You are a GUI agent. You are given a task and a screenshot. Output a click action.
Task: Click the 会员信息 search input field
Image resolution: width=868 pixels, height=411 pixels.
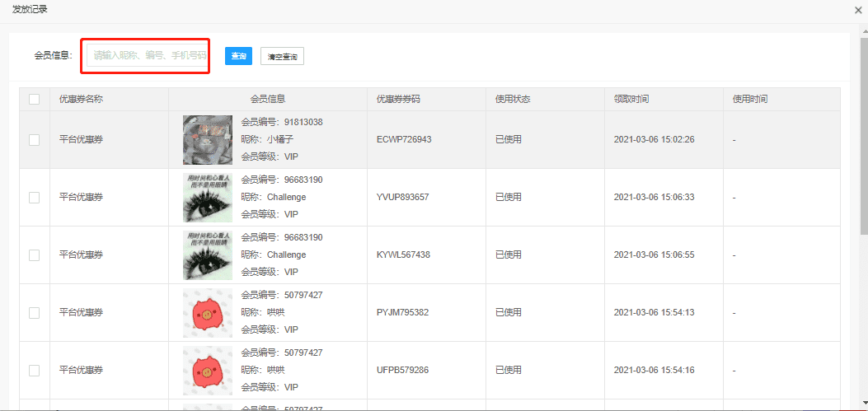[149, 56]
